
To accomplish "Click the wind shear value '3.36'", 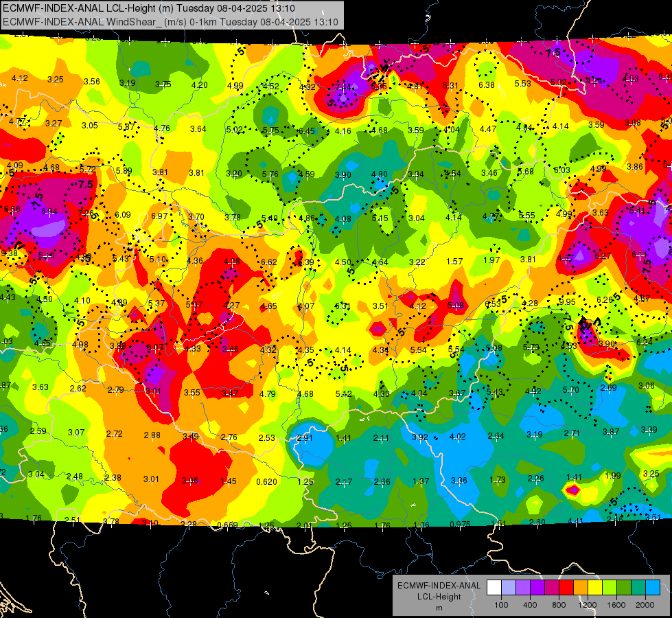I will click(459, 481).
